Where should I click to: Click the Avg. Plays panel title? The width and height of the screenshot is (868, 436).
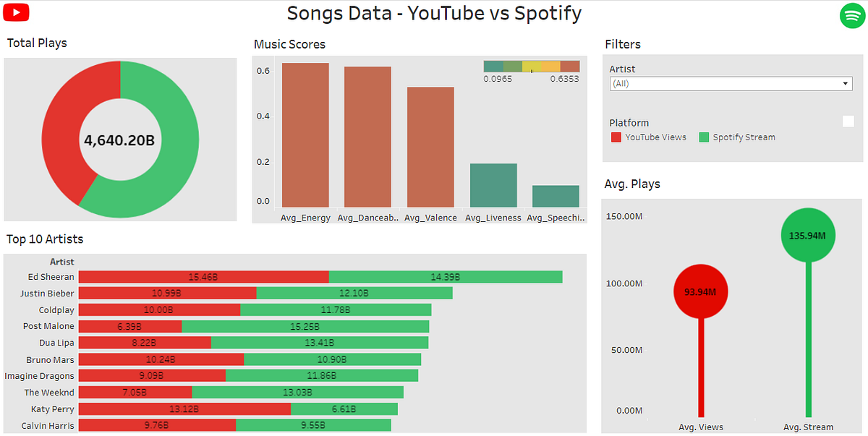click(x=631, y=184)
